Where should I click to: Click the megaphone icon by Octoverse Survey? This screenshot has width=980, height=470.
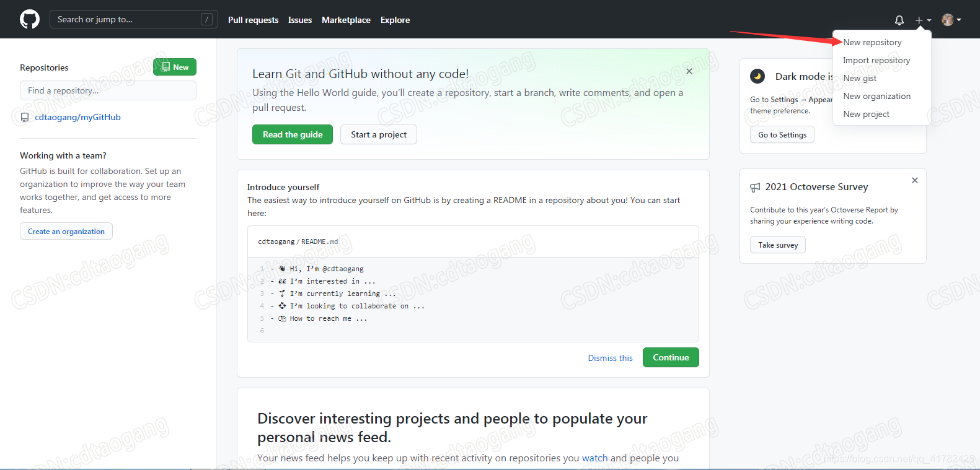pos(755,187)
